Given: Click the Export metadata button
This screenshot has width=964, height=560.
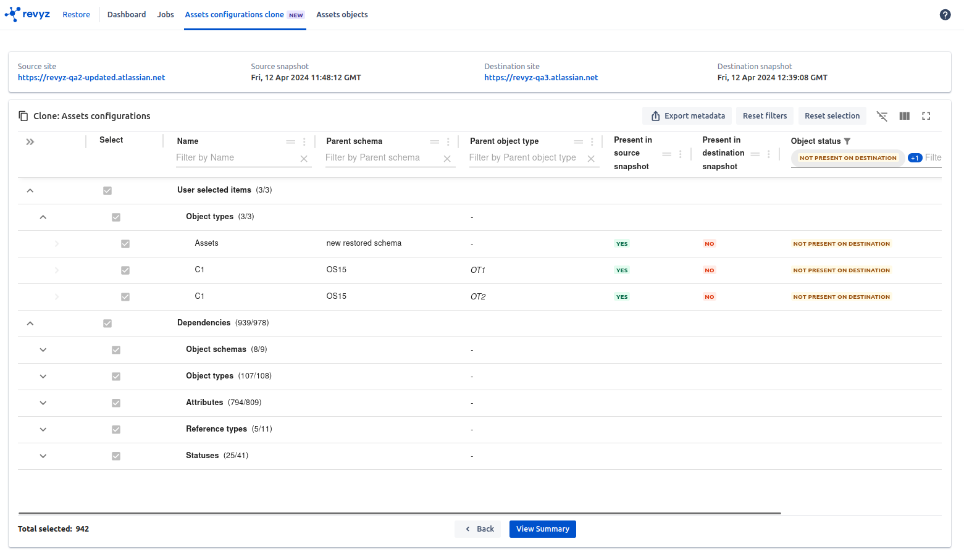Looking at the screenshot, I should [x=687, y=116].
